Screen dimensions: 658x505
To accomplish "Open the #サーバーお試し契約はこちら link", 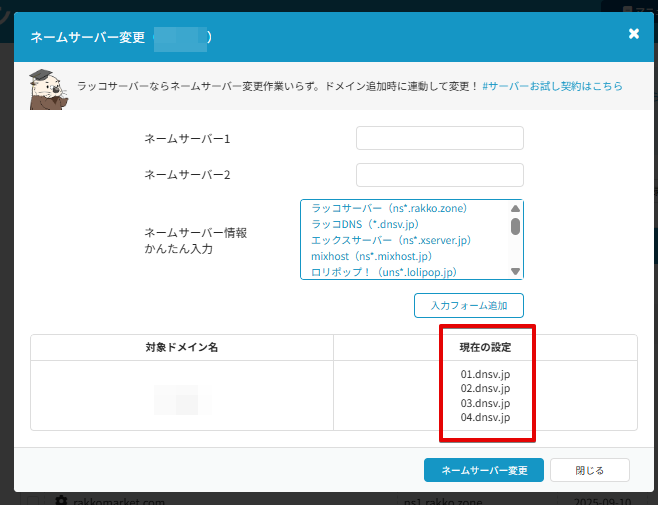I will click(552, 86).
